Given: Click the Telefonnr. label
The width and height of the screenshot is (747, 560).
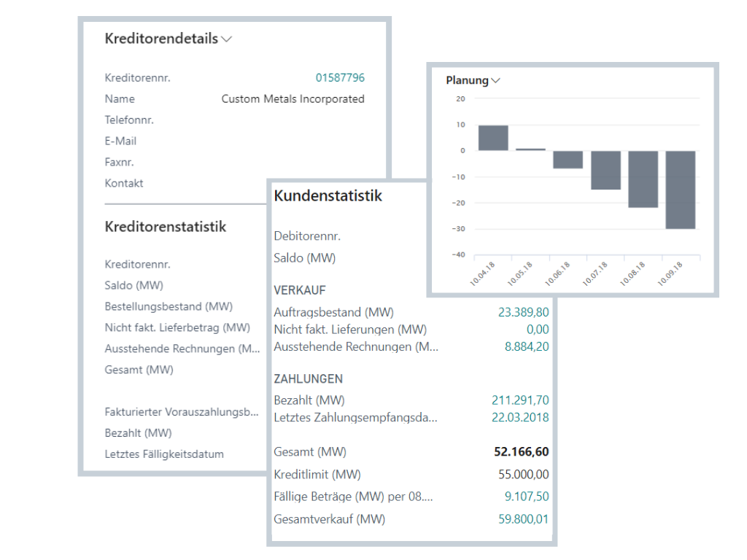Looking at the screenshot, I should coord(129,120).
